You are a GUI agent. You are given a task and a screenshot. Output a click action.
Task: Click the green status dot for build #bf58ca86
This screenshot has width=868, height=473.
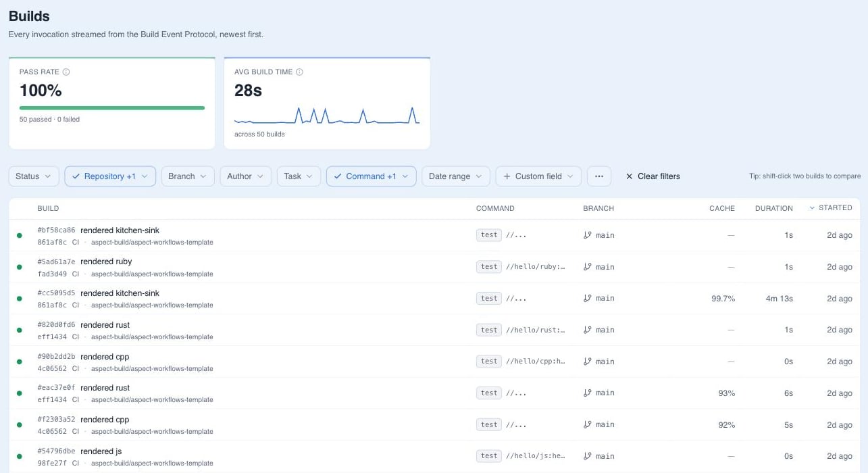point(19,235)
